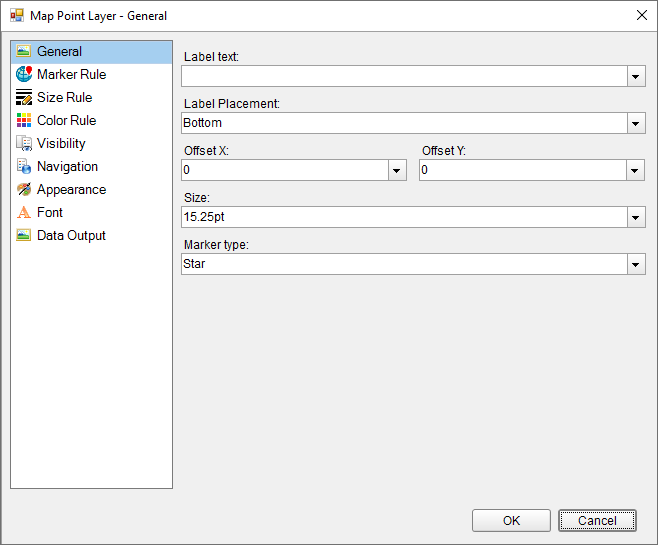Click the Marker type field showing Star
658x547 pixels.
(x=405, y=264)
